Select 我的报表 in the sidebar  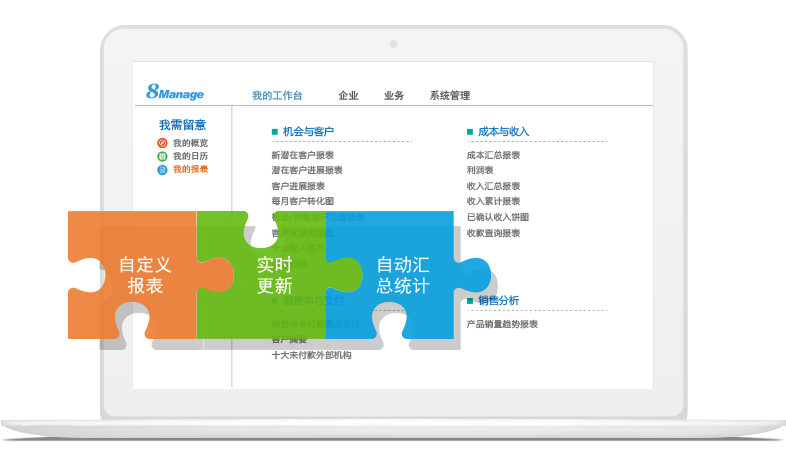pos(190,169)
